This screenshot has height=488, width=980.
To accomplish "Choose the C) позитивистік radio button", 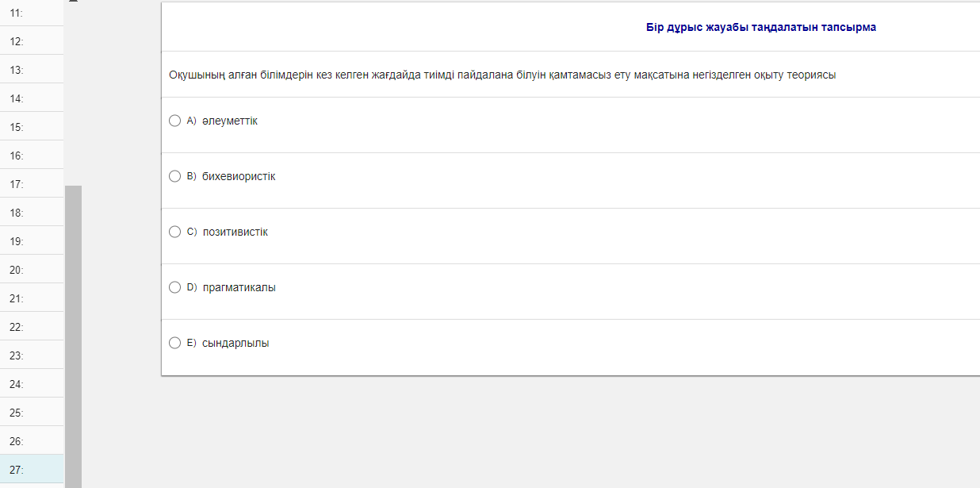I will click(x=175, y=232).
